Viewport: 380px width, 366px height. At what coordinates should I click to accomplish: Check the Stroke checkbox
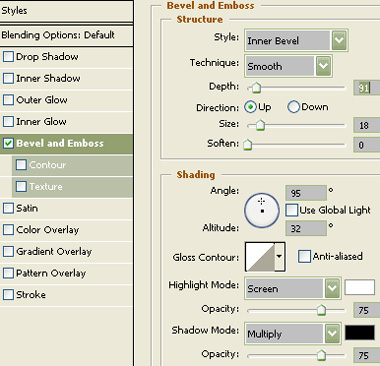8,295
